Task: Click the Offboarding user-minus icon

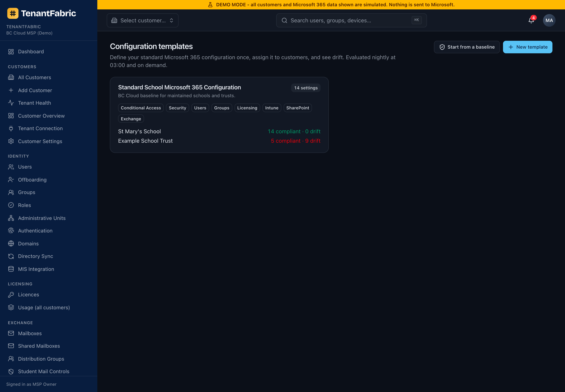Action: pos(11,180)
